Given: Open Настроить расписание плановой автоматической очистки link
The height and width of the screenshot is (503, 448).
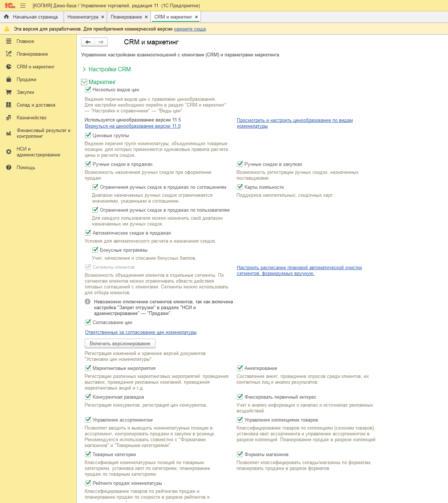Looking at the screenshot, I should coord(299,271).
